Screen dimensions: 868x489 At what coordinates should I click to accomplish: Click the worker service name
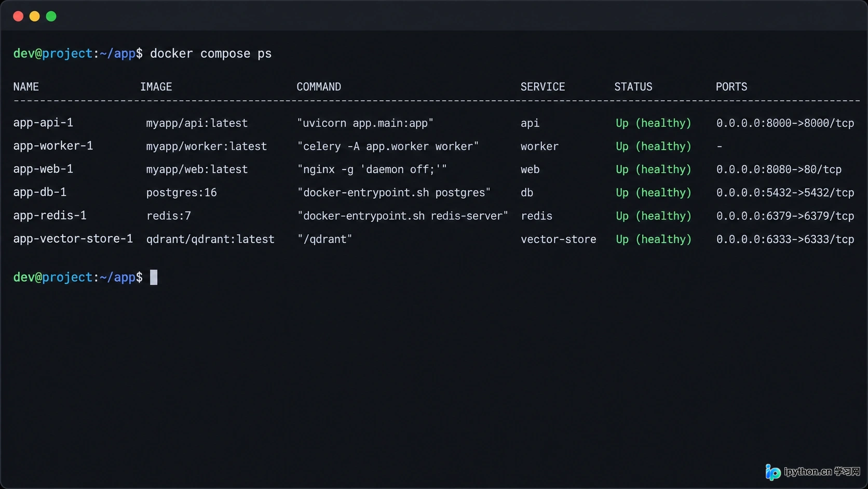point(540,147)
